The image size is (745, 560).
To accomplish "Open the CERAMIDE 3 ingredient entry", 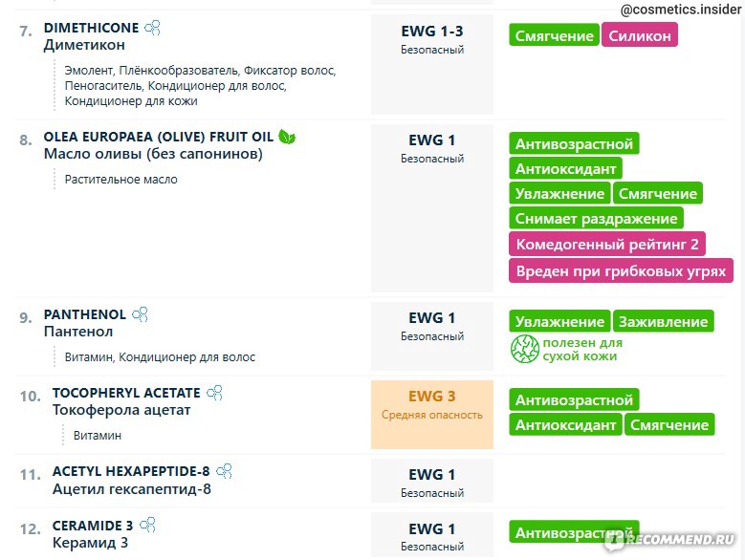I will pos(93,526).
